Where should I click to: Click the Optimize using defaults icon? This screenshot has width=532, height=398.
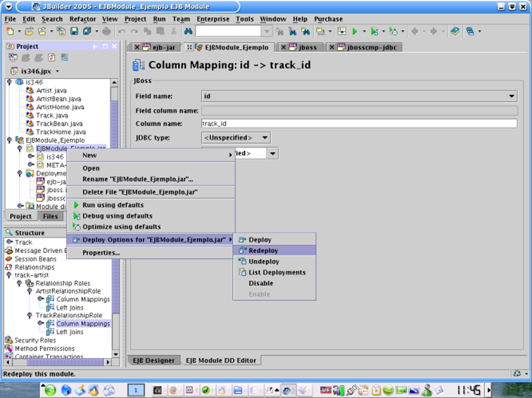[x=76, y=227]
